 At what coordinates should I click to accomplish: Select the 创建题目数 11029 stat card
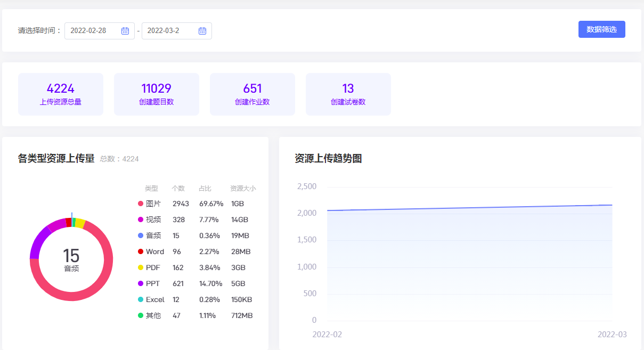click(157, 94)
